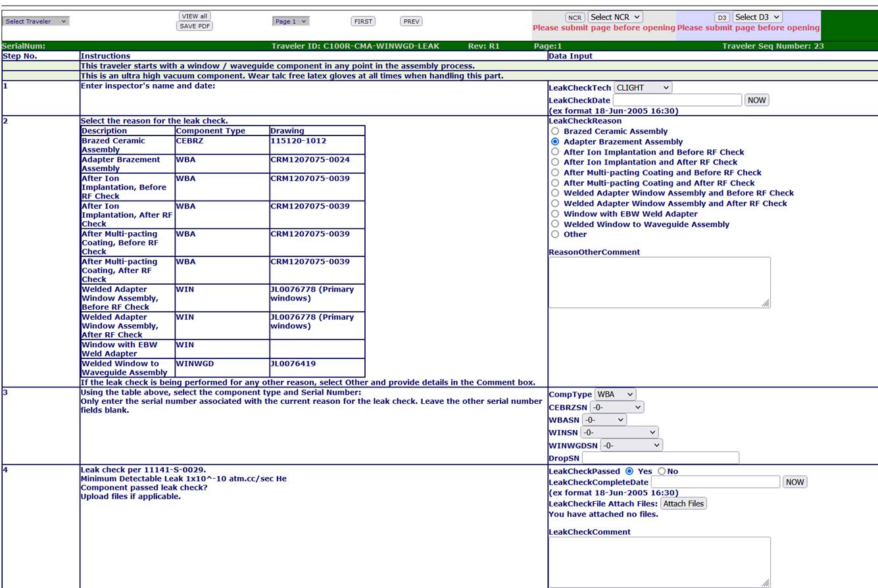Image resolution: width=878 pixels, height=588 pixels.
Task: Open the Select Traveler dropdown
Action: (x=36, y=21)
